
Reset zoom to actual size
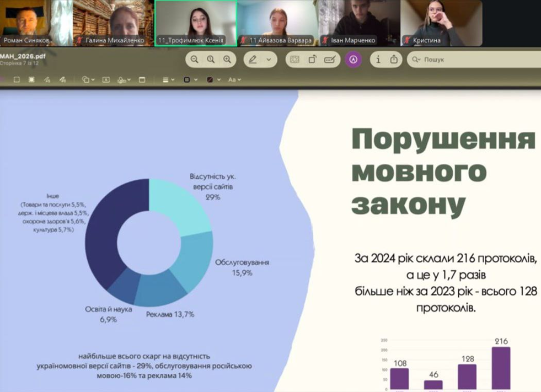pos(211,60)
